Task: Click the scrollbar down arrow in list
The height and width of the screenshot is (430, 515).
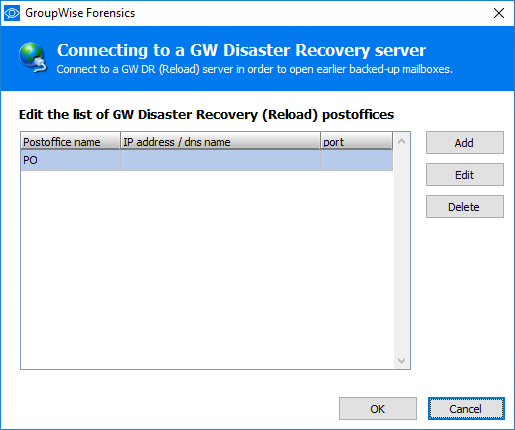Action: [402, 361]
